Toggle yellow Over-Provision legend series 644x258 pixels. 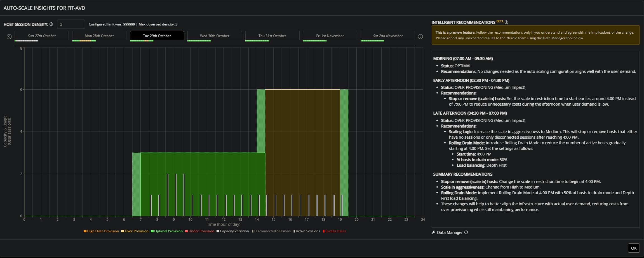135,231
